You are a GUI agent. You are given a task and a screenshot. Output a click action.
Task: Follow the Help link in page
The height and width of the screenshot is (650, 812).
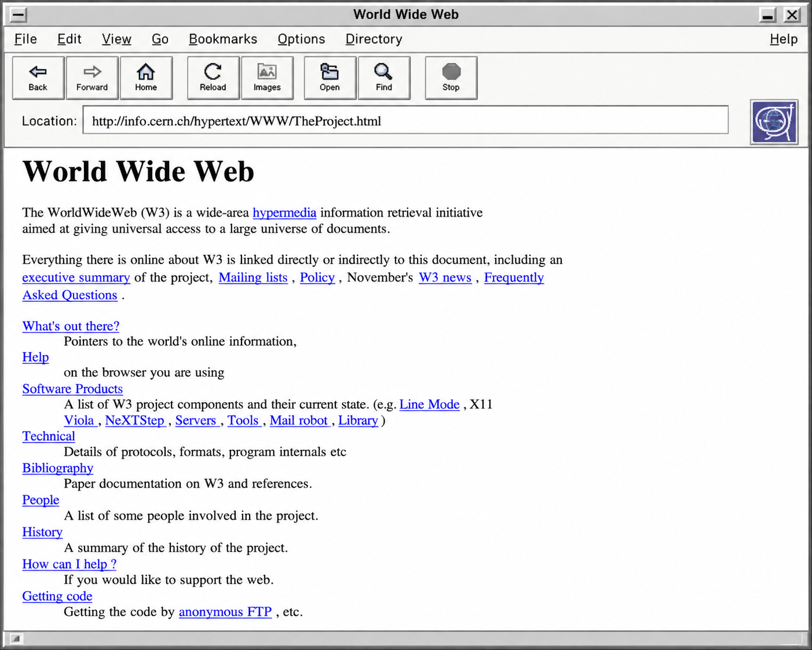click(x=35, y=357)
